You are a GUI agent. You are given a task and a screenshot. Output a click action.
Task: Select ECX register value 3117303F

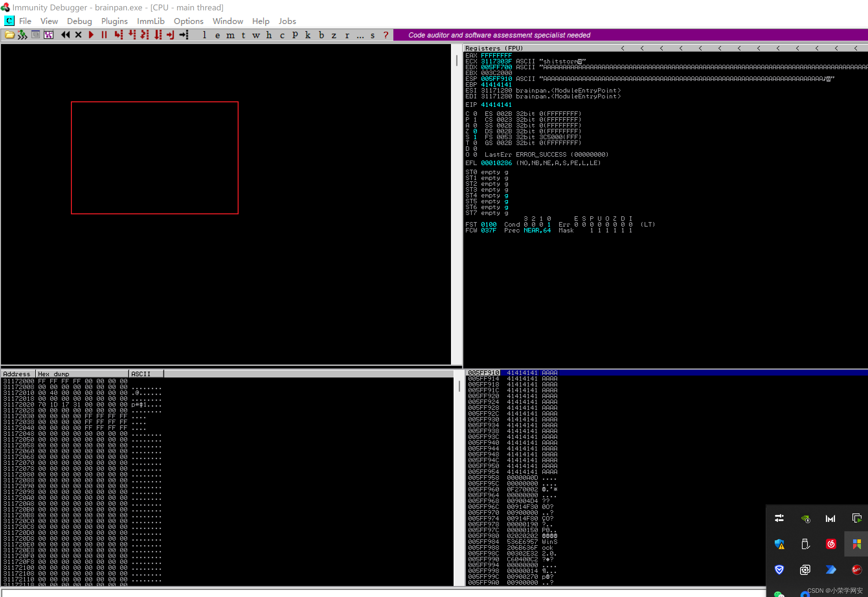pyautogui.click(x=496, y=61)
